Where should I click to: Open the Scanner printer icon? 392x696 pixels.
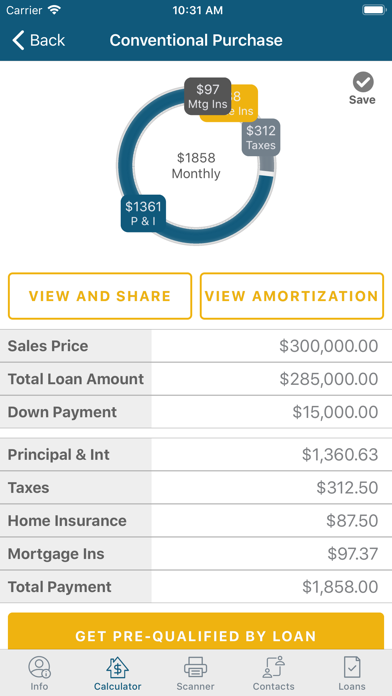(195, 667)
